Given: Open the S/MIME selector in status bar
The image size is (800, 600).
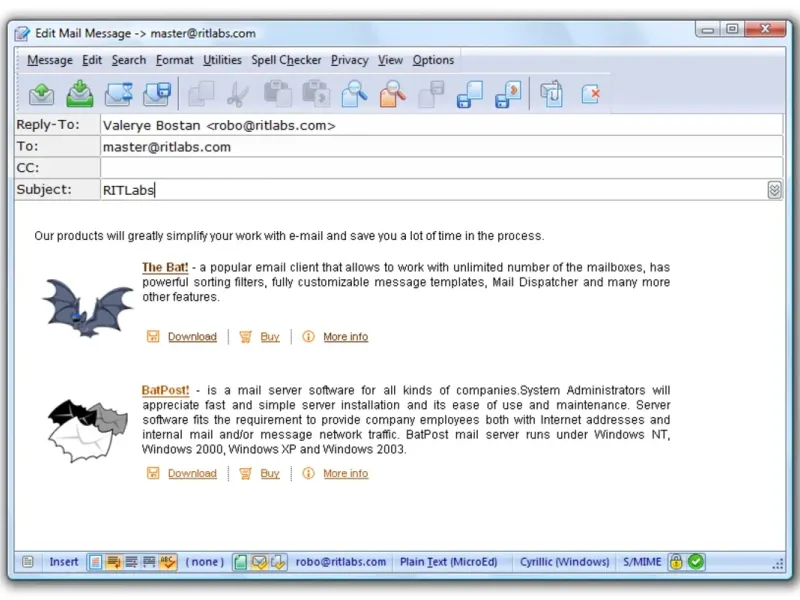Looking at the screenshot, I should click(x=642, y=562).
